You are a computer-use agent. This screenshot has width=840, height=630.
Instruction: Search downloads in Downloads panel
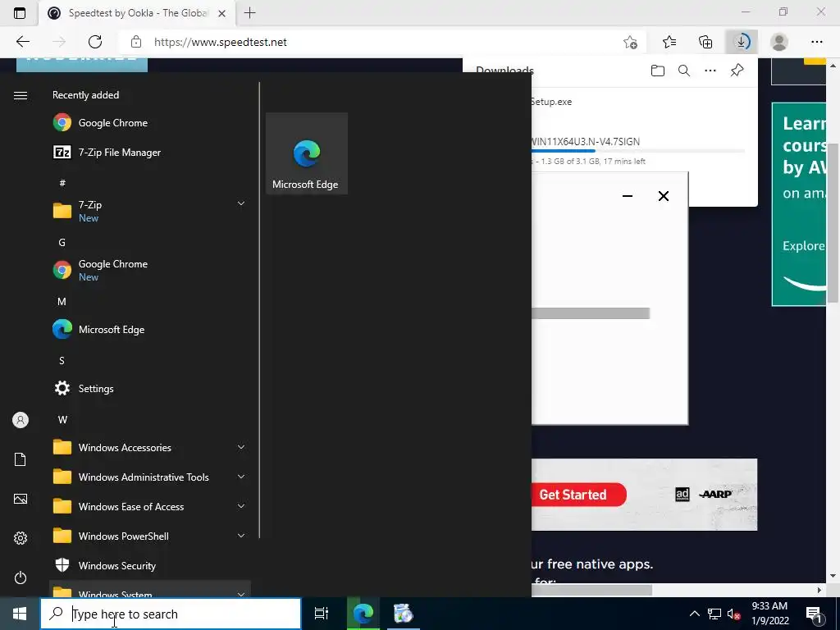tap(684, 71)
